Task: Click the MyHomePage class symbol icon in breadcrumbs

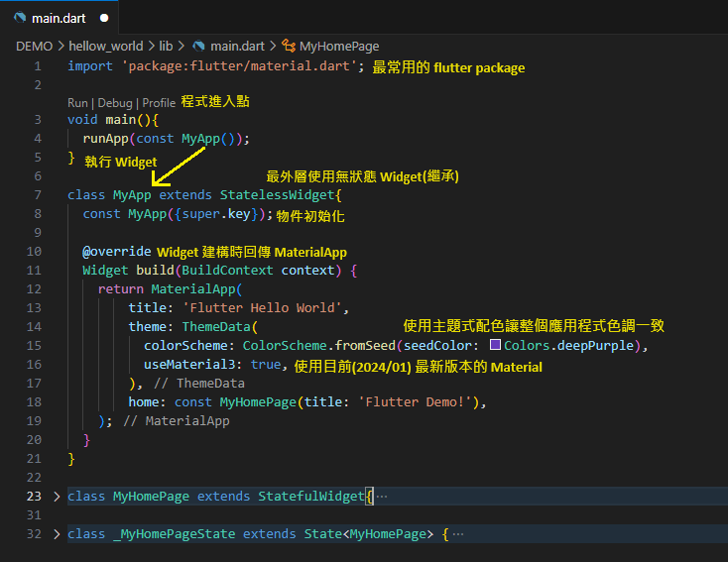Action: pyautogui.click(x=289, y=46)
